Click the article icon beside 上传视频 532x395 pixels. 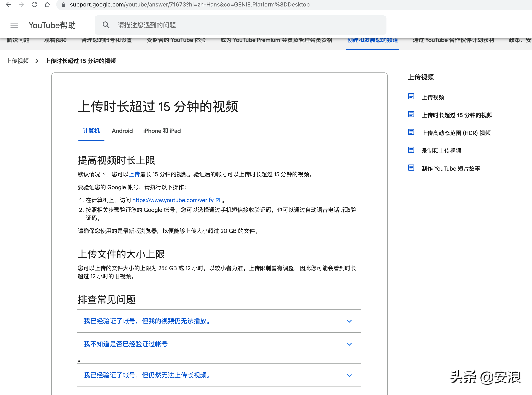pos(411,96)
